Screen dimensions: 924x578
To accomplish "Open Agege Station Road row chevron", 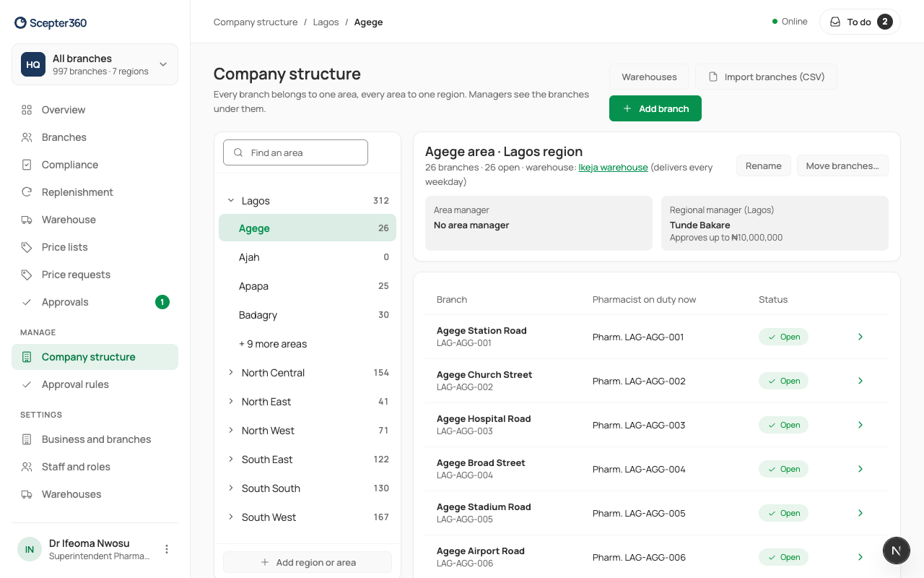I will [x=860, y=337].
